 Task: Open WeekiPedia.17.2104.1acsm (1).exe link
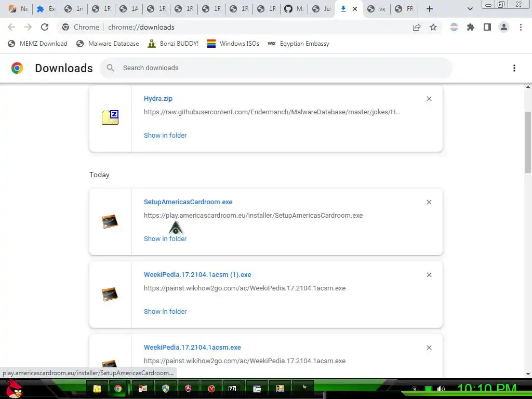click(197, 275)
